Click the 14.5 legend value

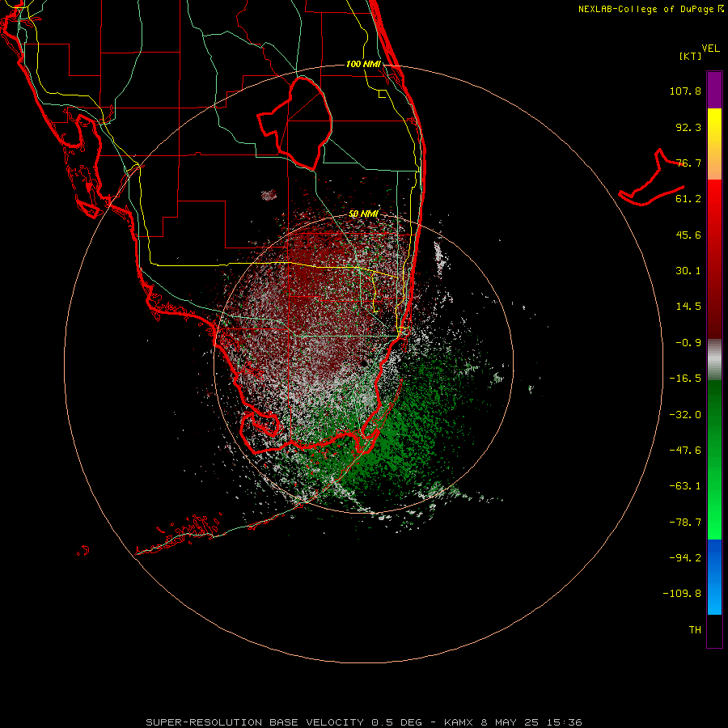(688, 307)
